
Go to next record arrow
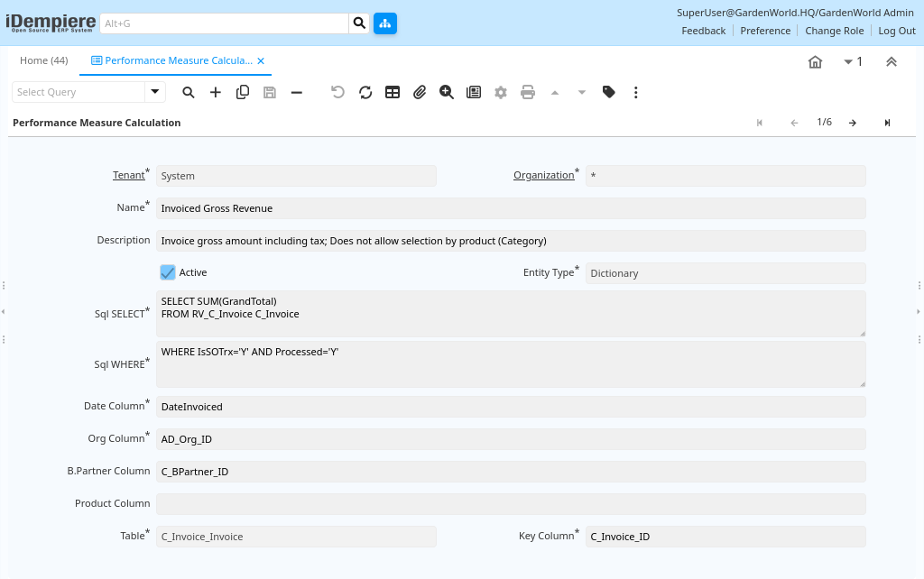pyautogui.click(x=853, y=123)
